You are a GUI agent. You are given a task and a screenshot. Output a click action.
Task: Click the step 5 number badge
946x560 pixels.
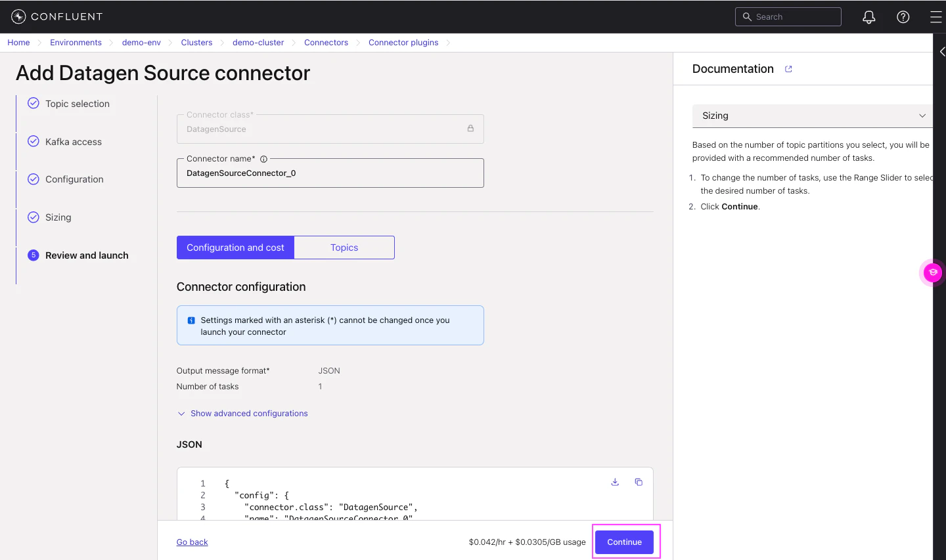pyautogui.click(x=34, y=255)
